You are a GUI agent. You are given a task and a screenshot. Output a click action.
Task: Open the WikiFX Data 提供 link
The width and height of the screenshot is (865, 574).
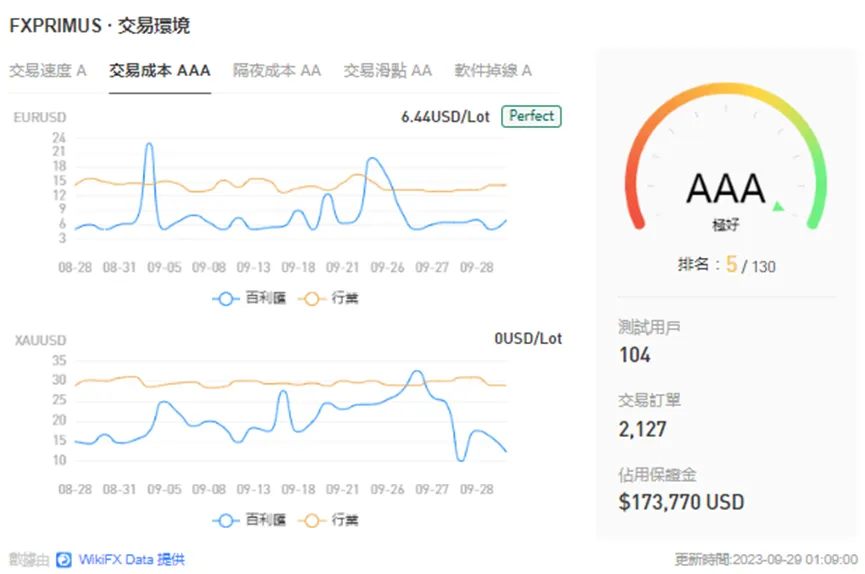pos(131,560)
